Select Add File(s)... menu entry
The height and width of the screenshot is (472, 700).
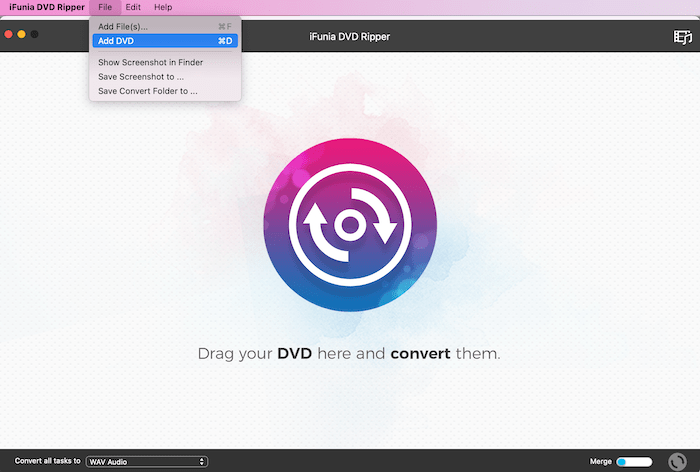123,26
